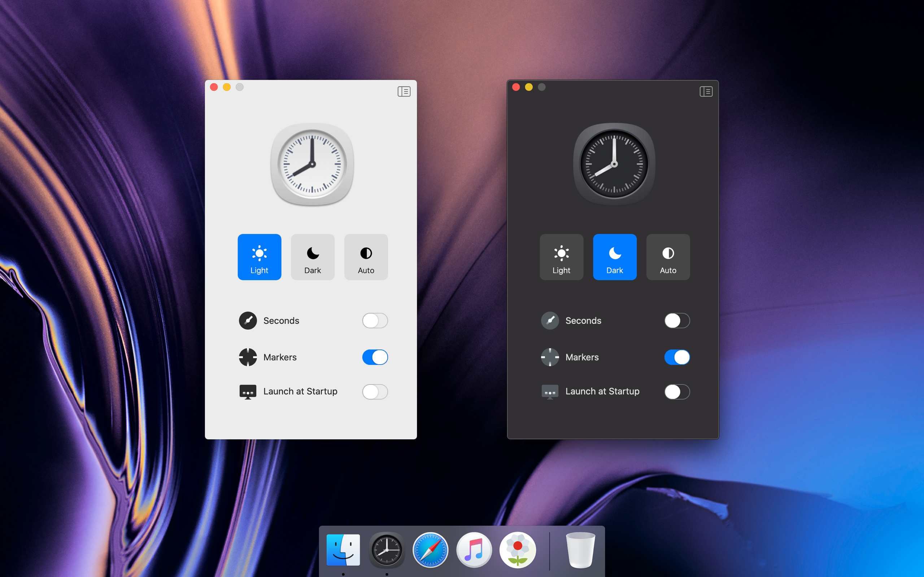
Task: Click the Dark button in the light window
Action: tap(312, 257)
